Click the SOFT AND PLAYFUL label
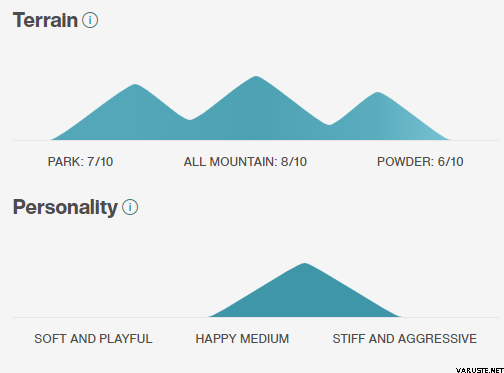 [x=93, y=339]
